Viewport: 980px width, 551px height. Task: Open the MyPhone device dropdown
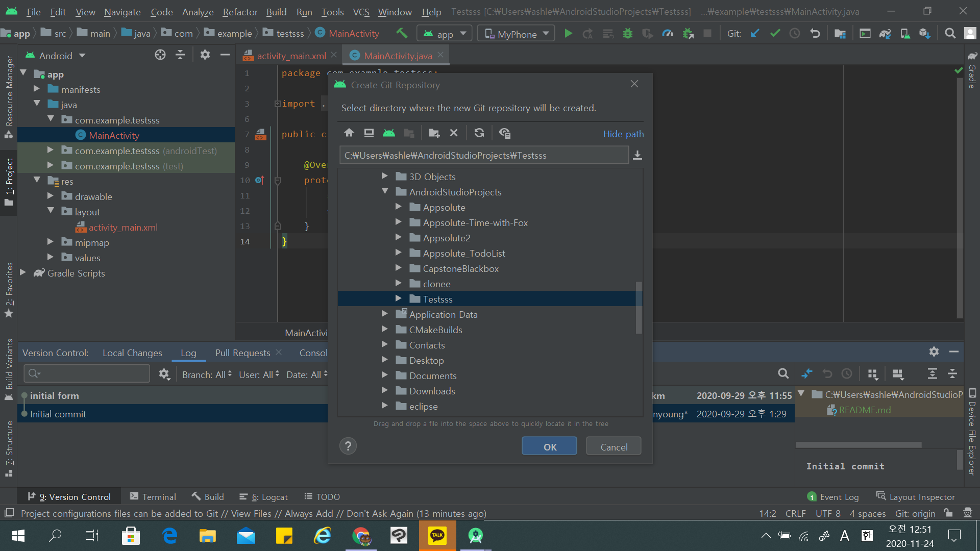tap(516, 34)
